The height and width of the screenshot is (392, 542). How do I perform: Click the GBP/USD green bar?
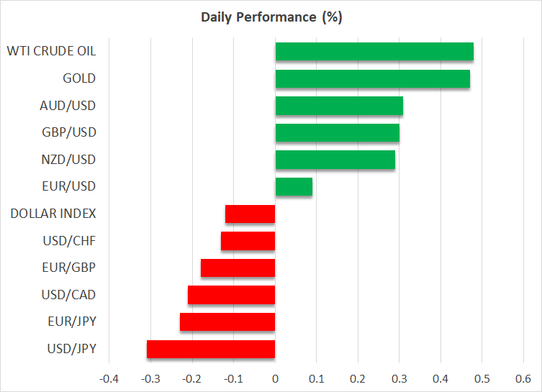pyautogui.click(x=337, y=133)
